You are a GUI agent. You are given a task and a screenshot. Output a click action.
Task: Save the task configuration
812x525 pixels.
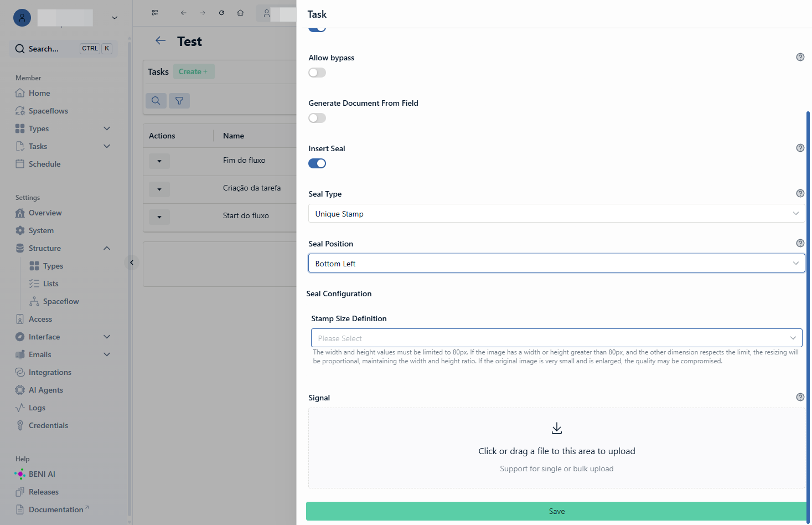point(557,511)
